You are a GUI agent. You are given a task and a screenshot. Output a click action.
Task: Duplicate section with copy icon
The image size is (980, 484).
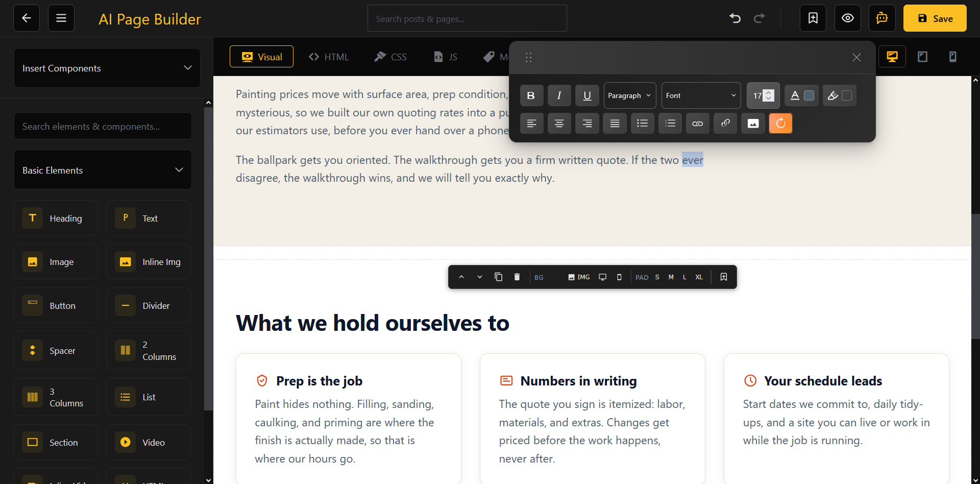point(499,277)
